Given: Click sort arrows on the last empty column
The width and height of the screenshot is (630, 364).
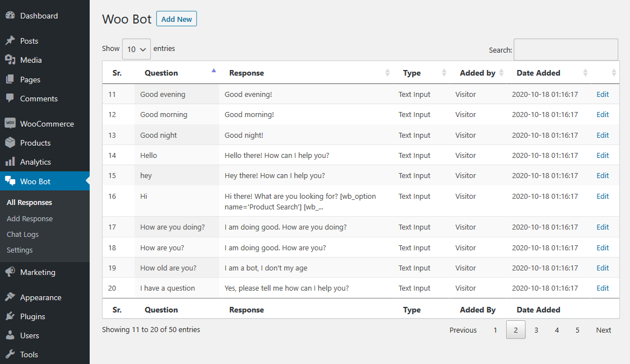Looking at the screenshot, I should coord(614,73).
